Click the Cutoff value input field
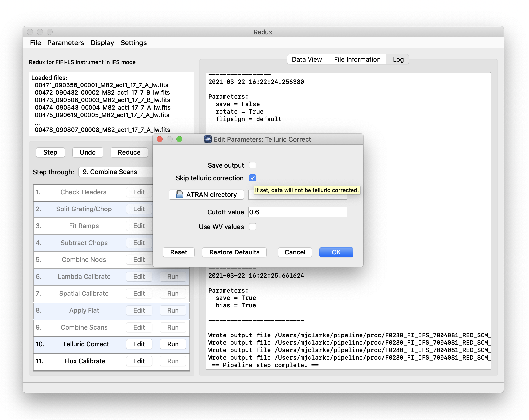The width and height of the screenshot is (529, 420). (298, 212)
